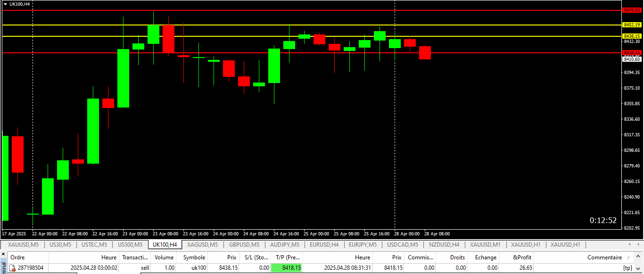Switch to the NZDUSD,H4 chart tab
644x274 pixels.
444,245
